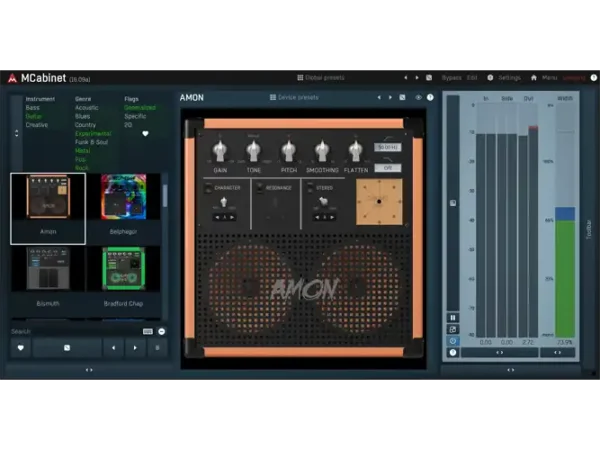
Task: Adjust the Tone knob
Action: [x=253, y=151]
